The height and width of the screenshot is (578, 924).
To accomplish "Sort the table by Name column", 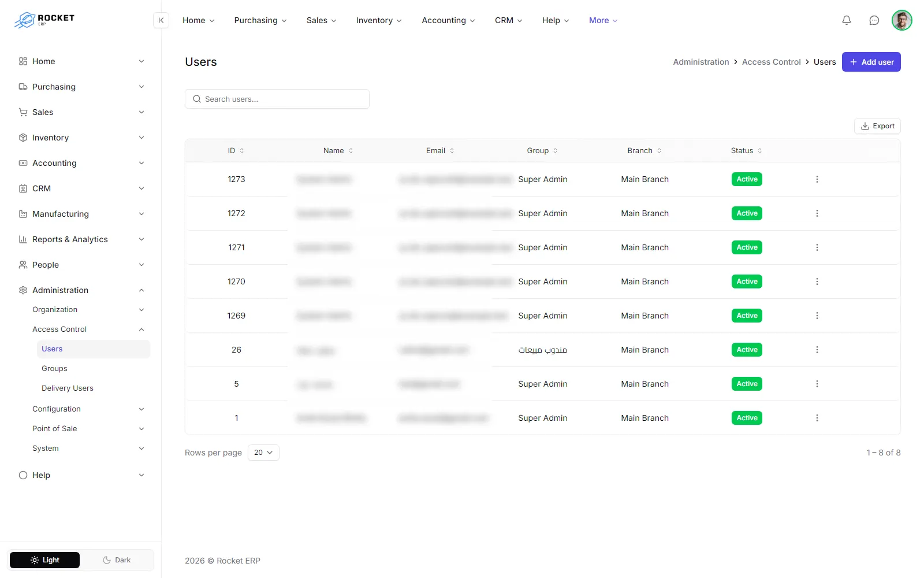I will [338, 151].
